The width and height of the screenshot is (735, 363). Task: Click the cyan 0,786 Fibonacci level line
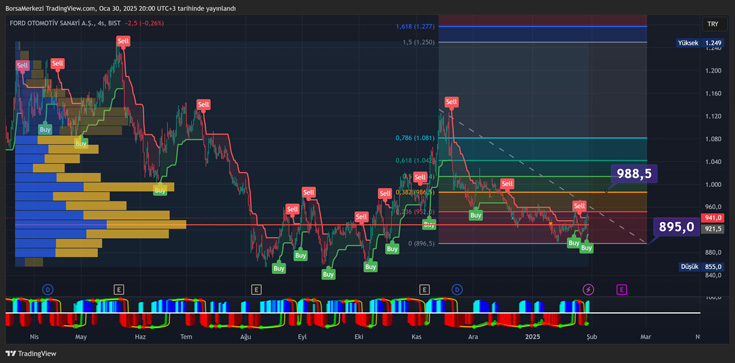pyautogui.click(x=542, y=138)
